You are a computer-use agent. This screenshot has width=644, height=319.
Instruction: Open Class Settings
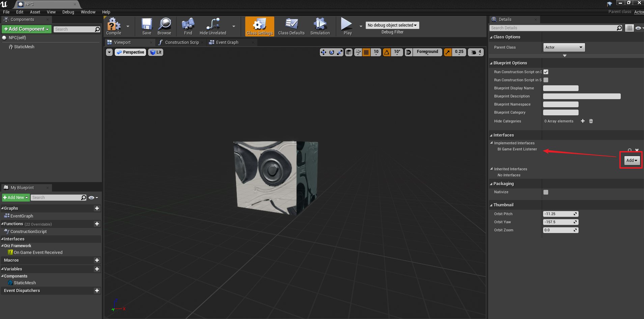(x=259, y=26)
